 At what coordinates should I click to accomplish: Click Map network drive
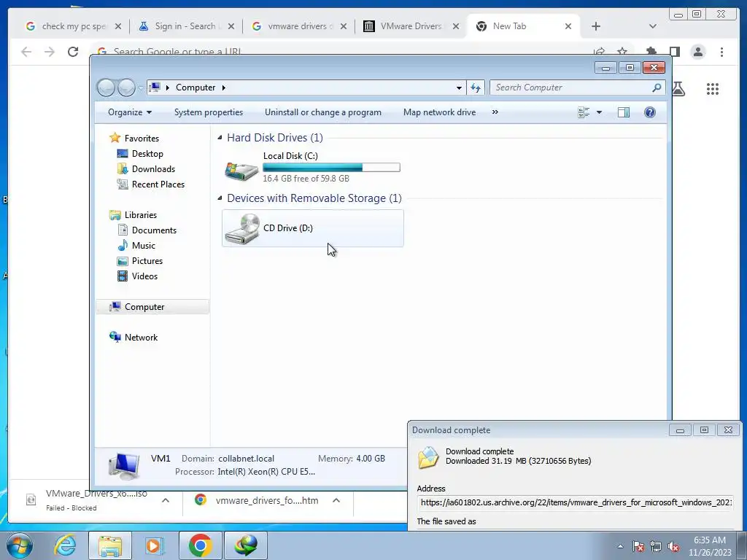(439, 112)
